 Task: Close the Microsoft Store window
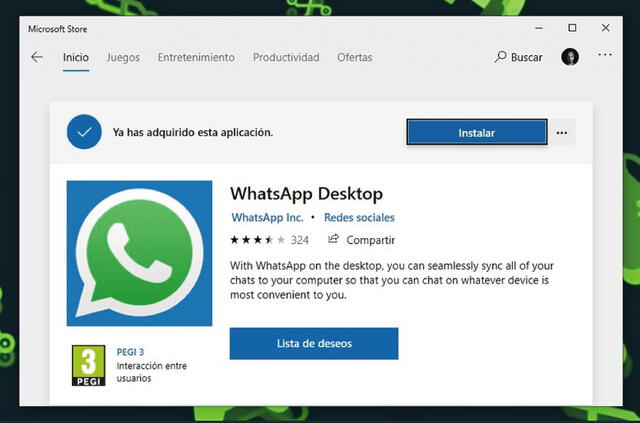606,28
